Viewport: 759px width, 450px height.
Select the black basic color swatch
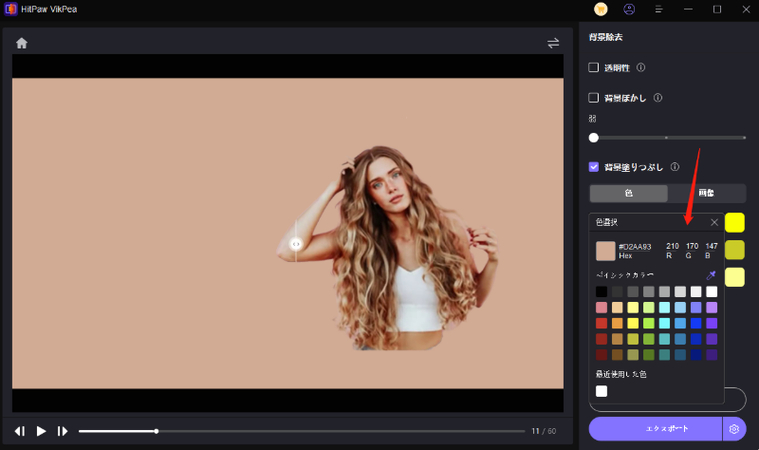601,292
